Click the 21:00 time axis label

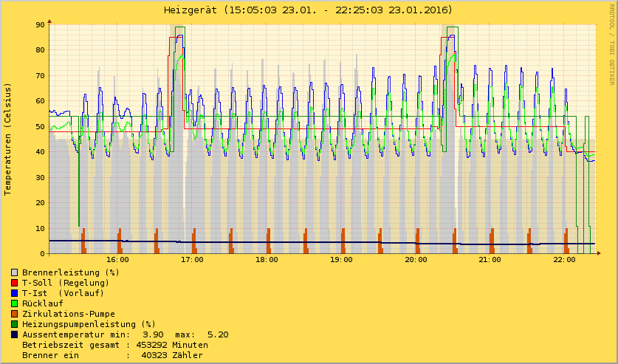point(490,260)
